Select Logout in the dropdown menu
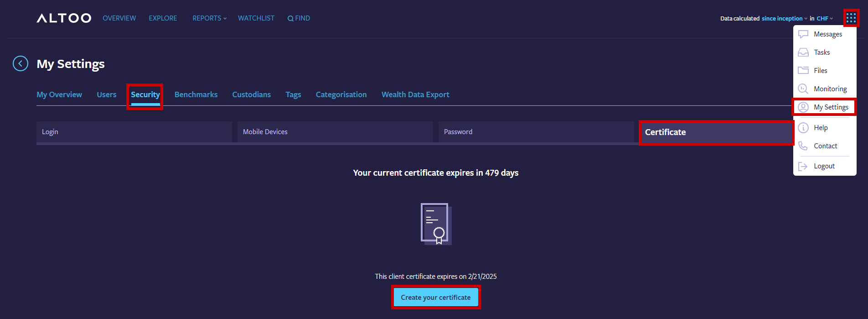868x319 pixels. click(825, 166)
